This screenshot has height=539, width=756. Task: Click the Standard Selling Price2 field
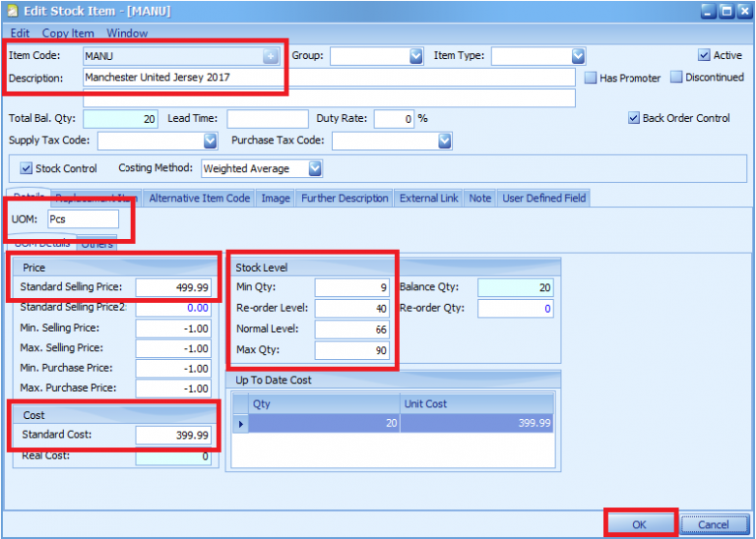[173, 308]
